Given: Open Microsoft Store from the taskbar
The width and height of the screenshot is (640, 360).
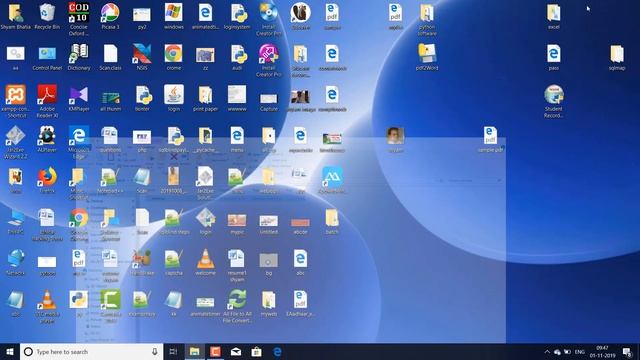Looking at the screenshot, I should click(256, 352).
